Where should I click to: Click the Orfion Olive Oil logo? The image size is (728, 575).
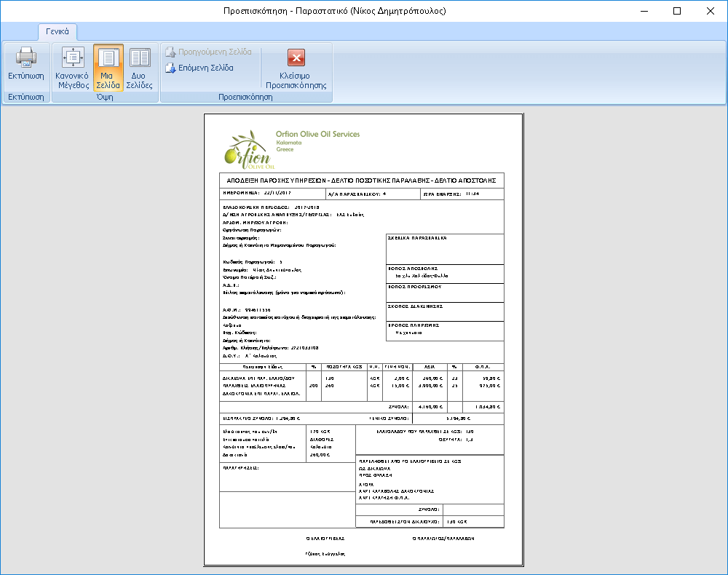coord(244,150)
